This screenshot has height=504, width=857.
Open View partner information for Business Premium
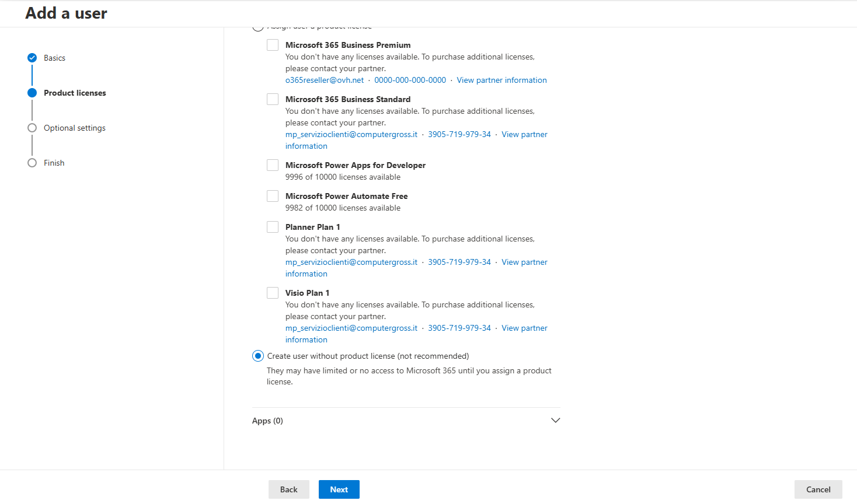pyautogui.click(x=501, y=80)
